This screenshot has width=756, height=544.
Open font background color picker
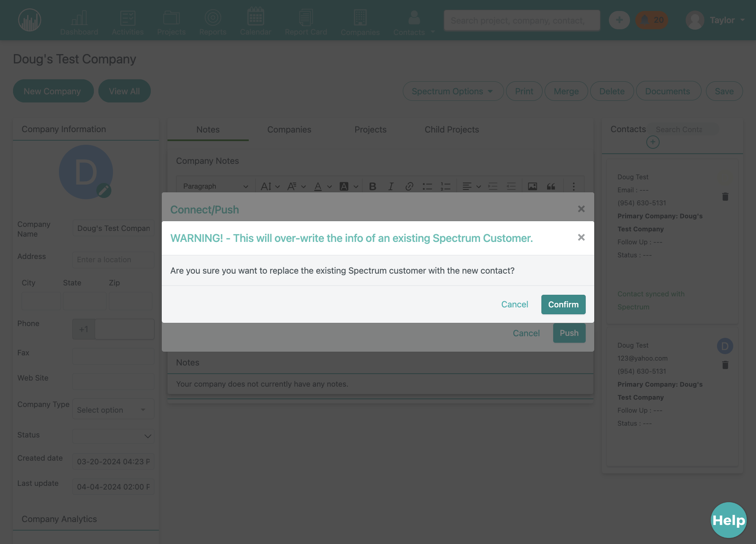click(x=349, y=186)
